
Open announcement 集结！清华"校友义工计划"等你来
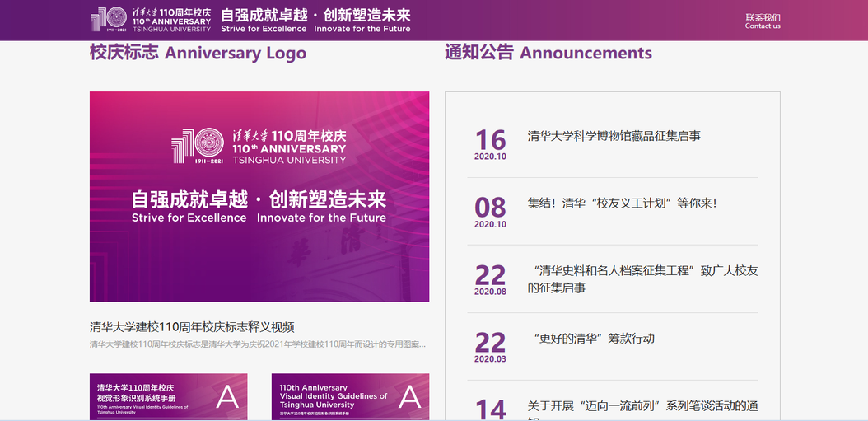point(623,203)
